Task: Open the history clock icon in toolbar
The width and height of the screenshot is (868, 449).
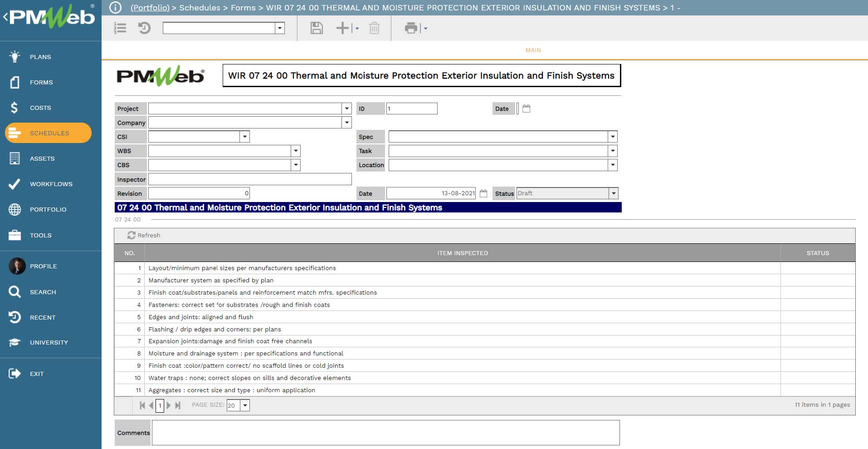Action: coord(144,28)
